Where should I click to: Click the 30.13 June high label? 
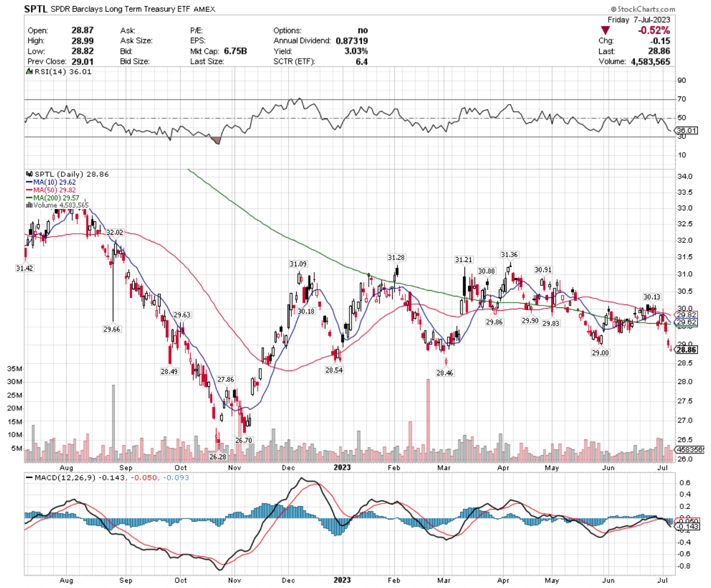pyautogui.click(x=652, y=297)
